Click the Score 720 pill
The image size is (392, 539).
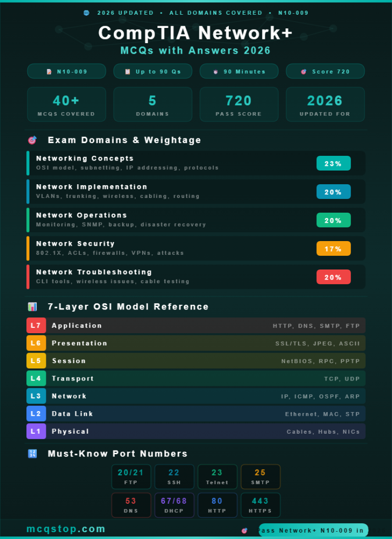click(325, 71)
